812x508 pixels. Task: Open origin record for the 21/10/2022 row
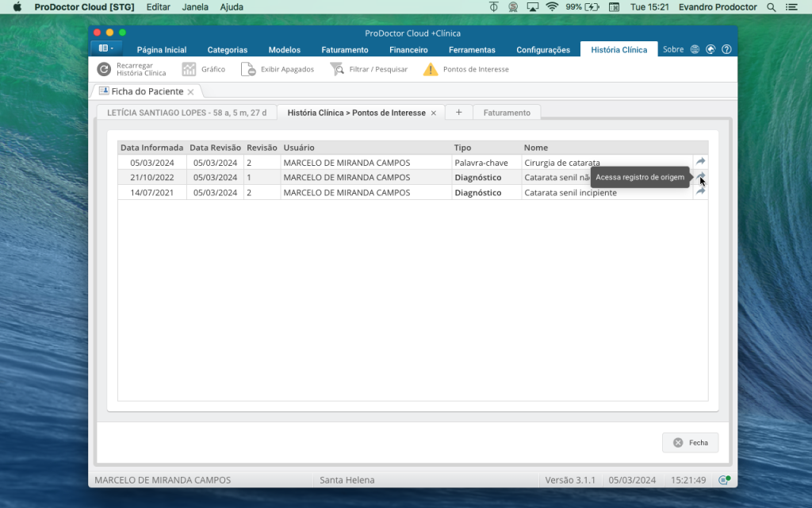701,176
